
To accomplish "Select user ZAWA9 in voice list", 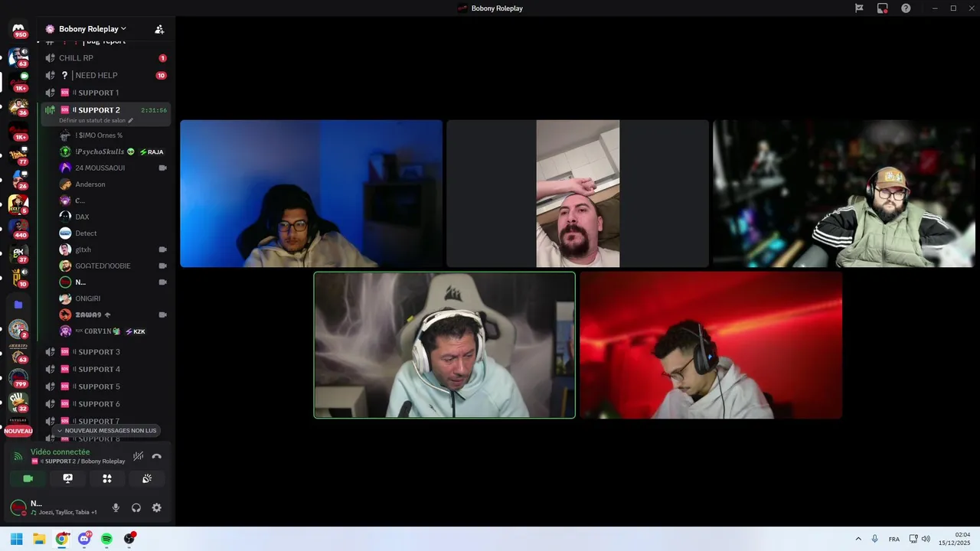I will (113, 315).
